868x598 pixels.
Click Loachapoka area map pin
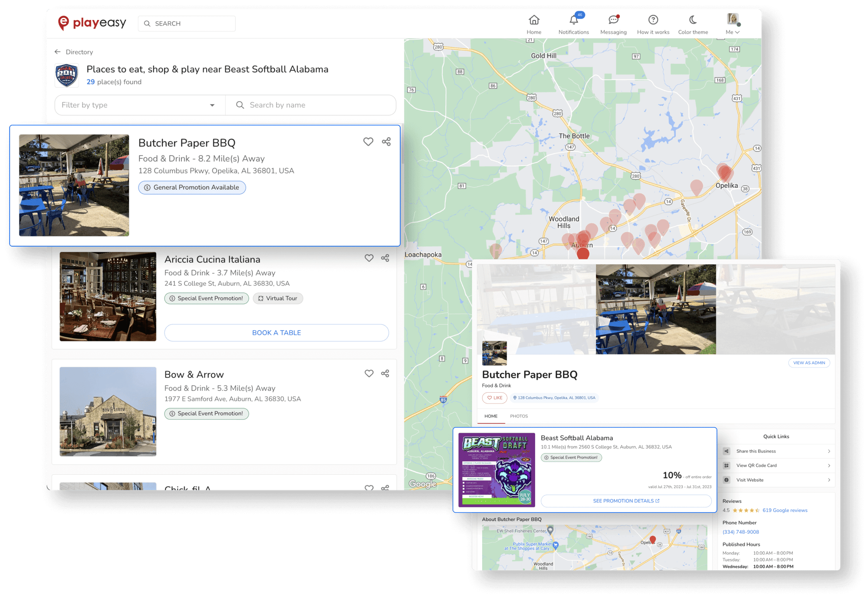click(x=495, y=250)
